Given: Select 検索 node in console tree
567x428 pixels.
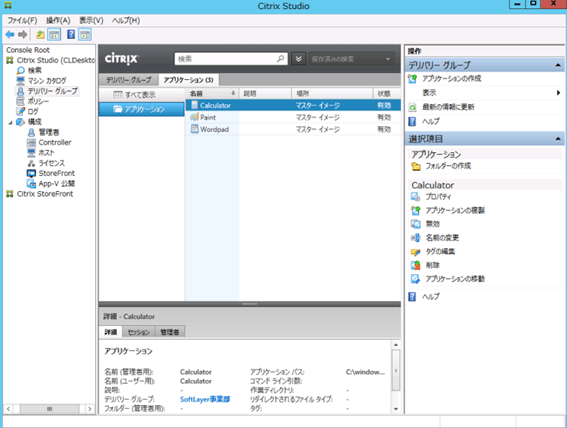Looking at the screenshot, I should tap(35, 70).
